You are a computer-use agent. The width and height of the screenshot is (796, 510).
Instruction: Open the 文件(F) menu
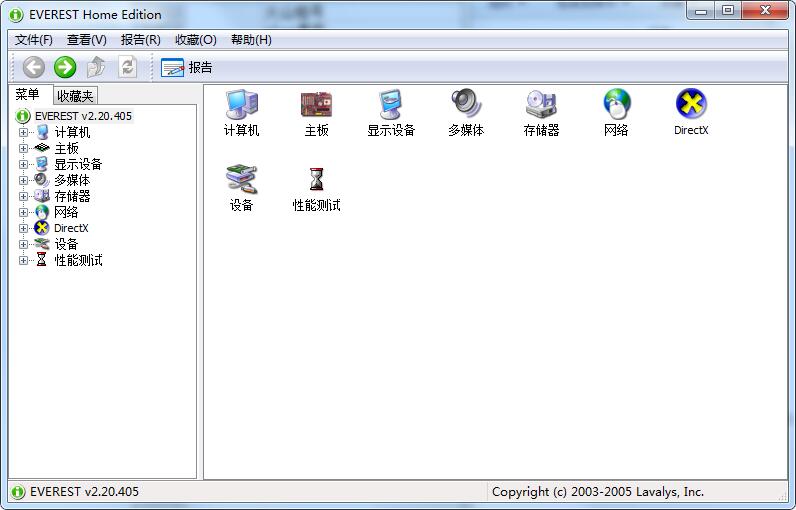34,40
